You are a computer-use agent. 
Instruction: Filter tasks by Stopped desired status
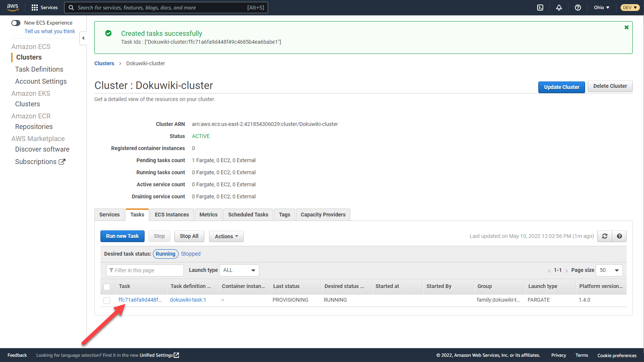point(191,254)
